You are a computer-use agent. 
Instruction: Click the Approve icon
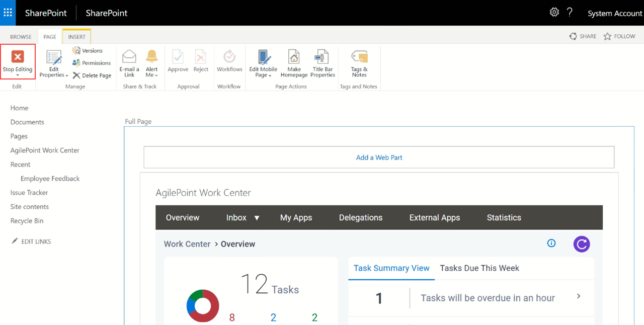pos(178,56)
